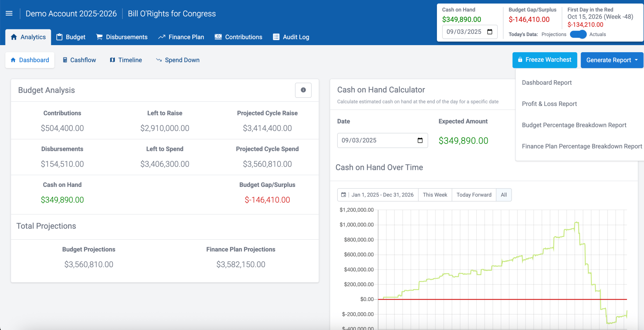Screen dimensions: 644x330
Task: Open calendar picker in header date field
Action: tap(490, 32)
